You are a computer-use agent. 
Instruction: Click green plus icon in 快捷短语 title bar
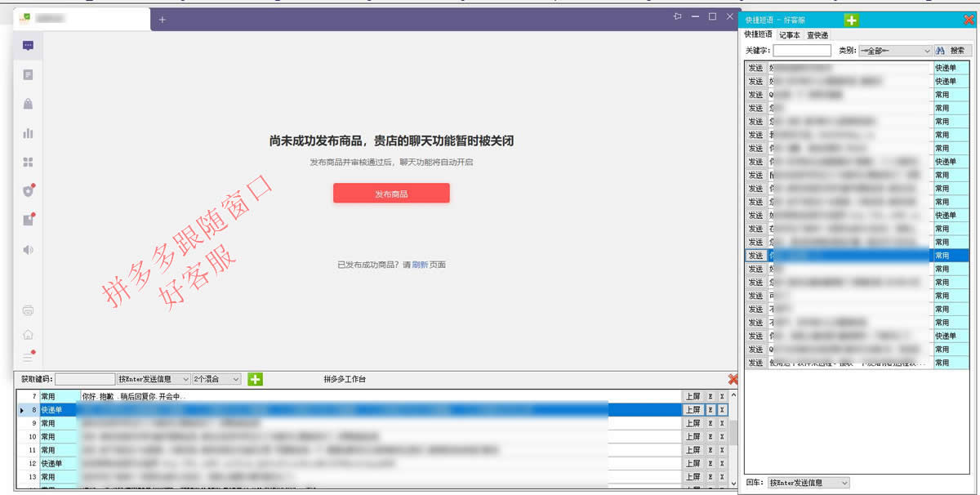[x=852, y=20]
